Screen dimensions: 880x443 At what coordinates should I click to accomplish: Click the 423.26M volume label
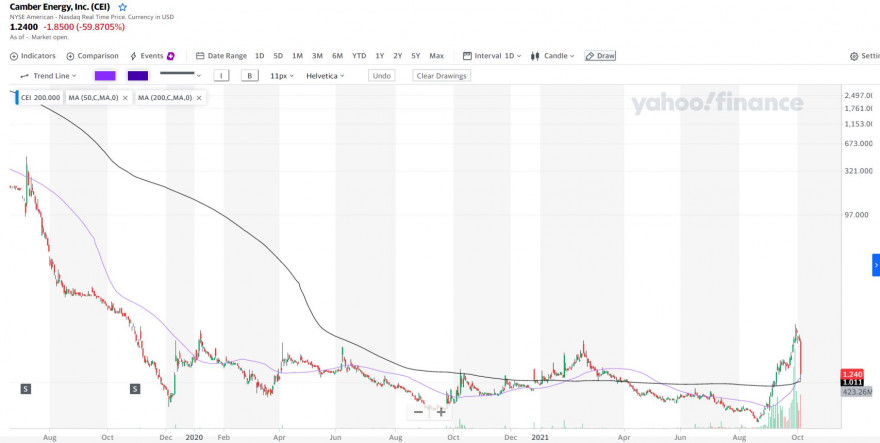point(856,392)
